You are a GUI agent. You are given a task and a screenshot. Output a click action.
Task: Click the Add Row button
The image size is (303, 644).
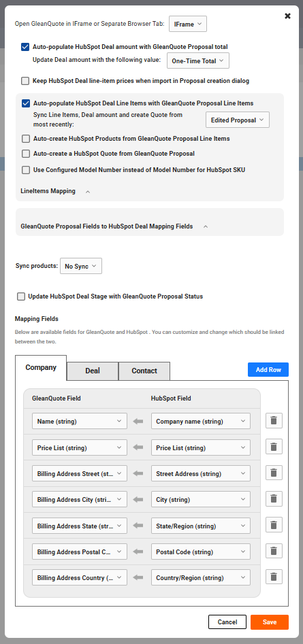268,370
